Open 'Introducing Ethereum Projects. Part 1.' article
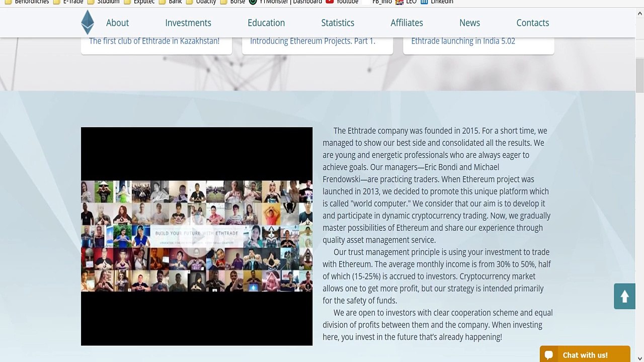 (312, 41)
